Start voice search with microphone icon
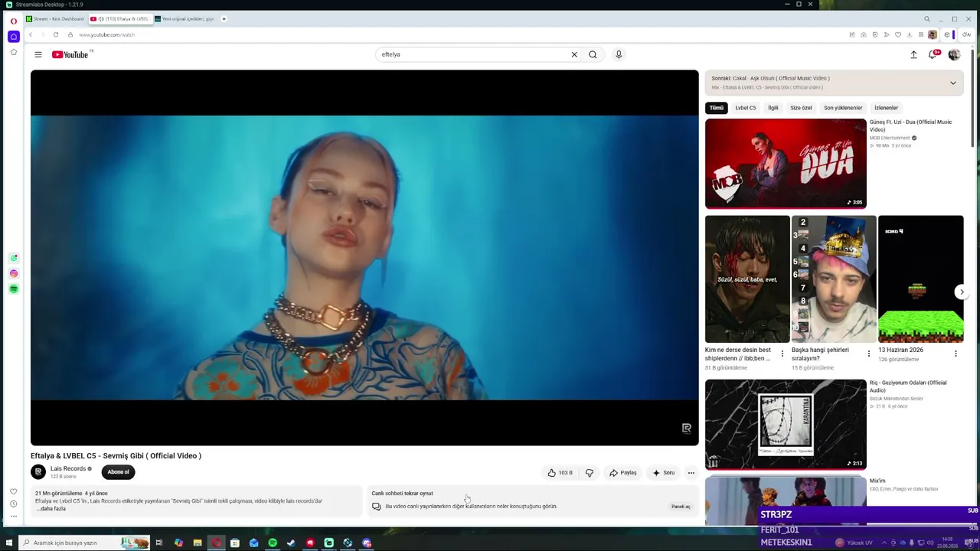 619,54
